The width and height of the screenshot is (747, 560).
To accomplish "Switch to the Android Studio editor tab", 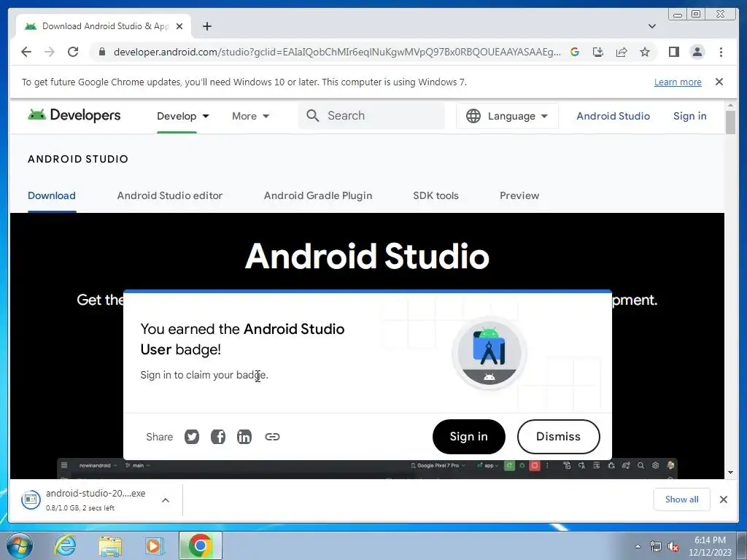I will coord(169,195).
